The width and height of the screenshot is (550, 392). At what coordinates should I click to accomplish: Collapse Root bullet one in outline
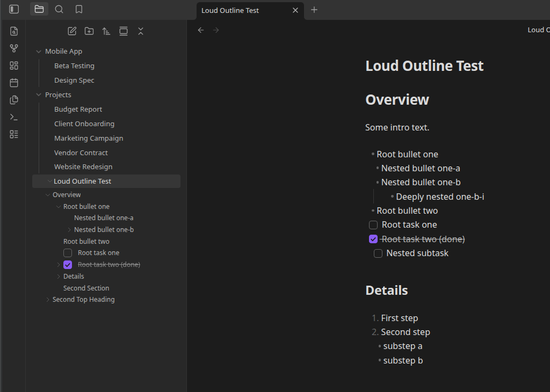tap(58, 207)
